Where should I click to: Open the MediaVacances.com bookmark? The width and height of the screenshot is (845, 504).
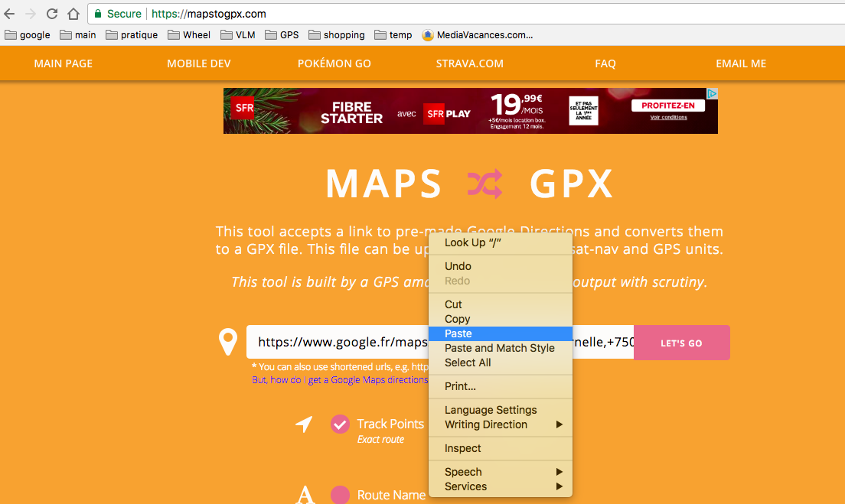[478, 35]
